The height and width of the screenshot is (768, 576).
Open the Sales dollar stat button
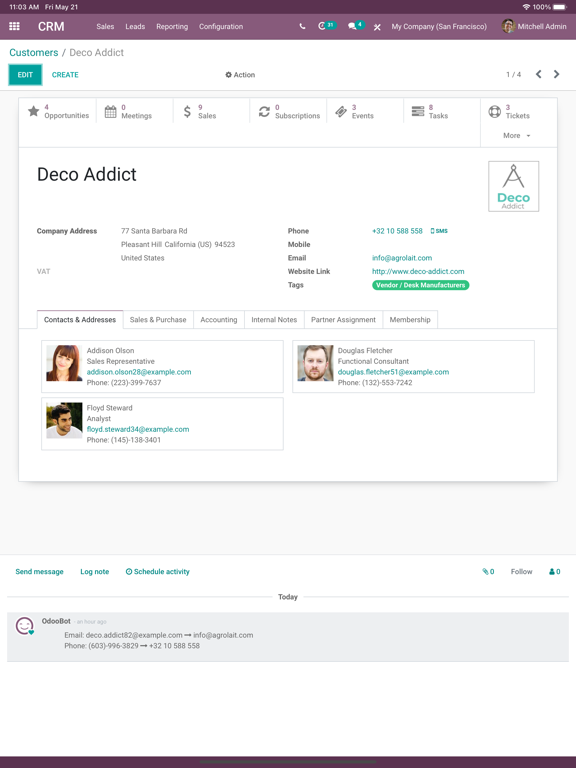click(212, 111)
